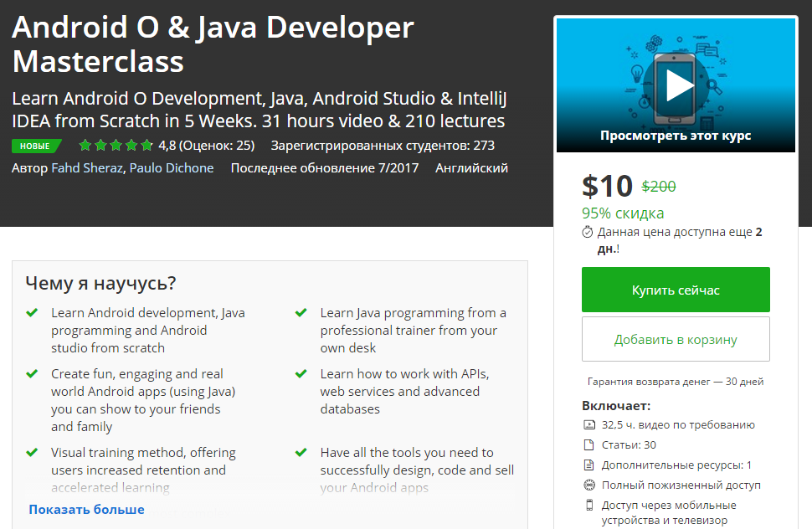812x529 pixels.
Task: Click the Гарантия возврата денег — 30 дней text
Action: click(x=676, y=382)
